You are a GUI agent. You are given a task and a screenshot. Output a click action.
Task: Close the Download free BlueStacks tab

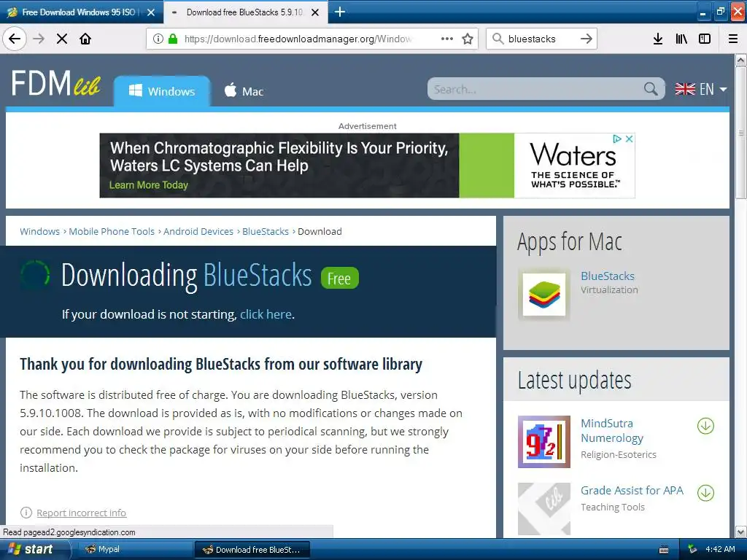(315, 12)
